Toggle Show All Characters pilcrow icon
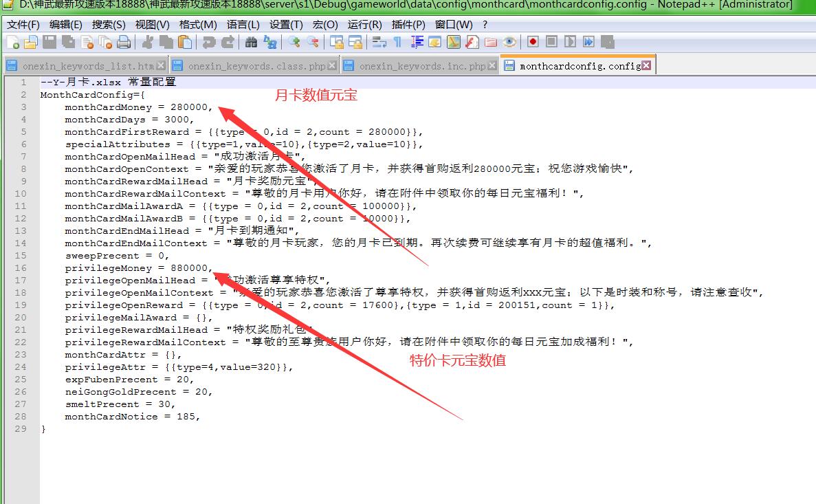This screenshot has height=504, width=816. [397, 42]
